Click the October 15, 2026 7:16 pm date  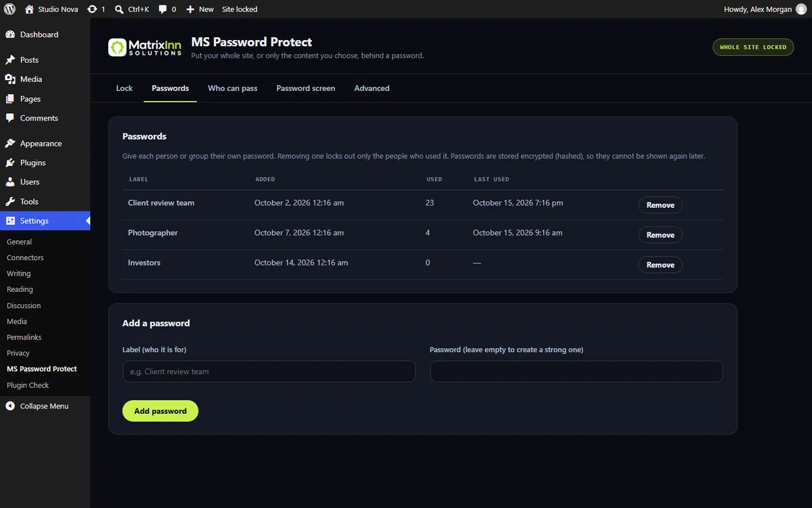pos(518,203)
